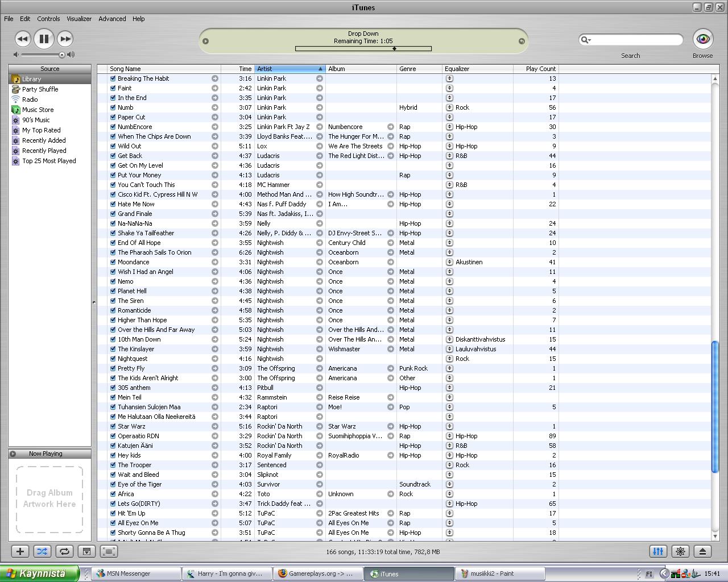Image resolution: width=728 pixels, height=582 pixels.
Task: Toggle shuffle playback button
Action: pos(42,551)
